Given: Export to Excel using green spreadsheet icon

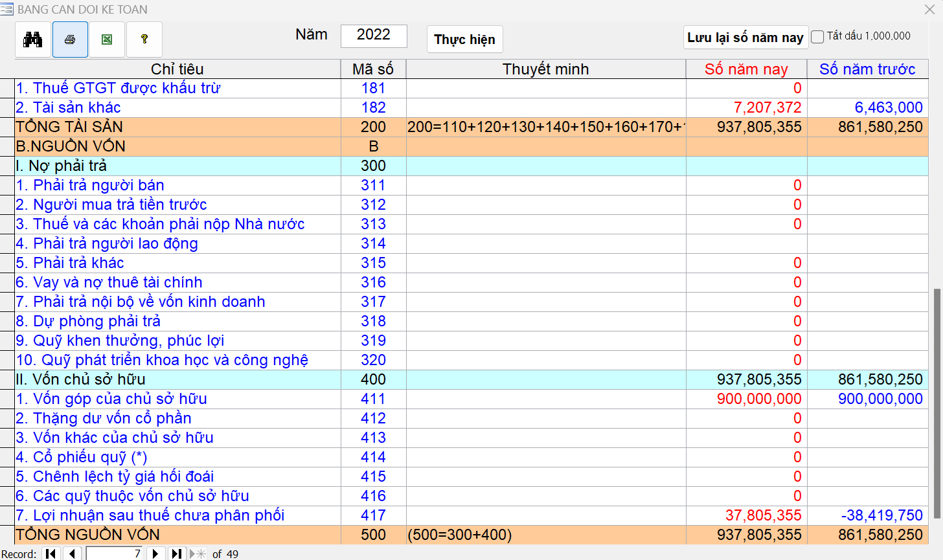Looking at the screenshot, I should [x=107, y=39].
